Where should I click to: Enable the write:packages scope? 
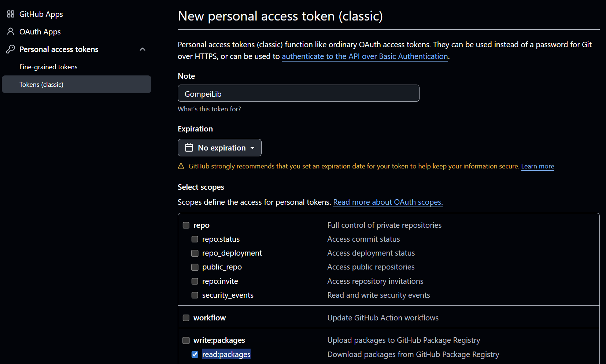(186, 340)
